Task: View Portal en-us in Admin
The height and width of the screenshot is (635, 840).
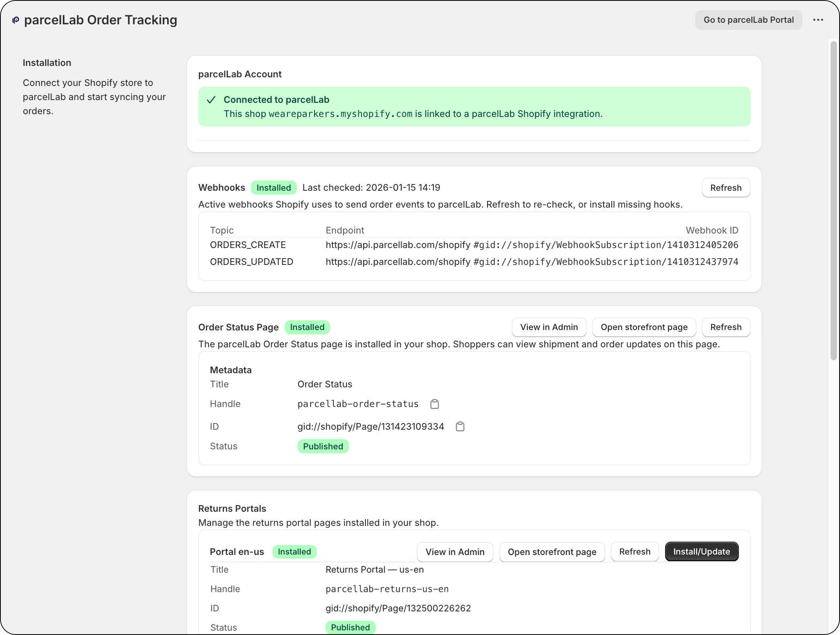Action: pyautogui.click(x=455, y=552)
